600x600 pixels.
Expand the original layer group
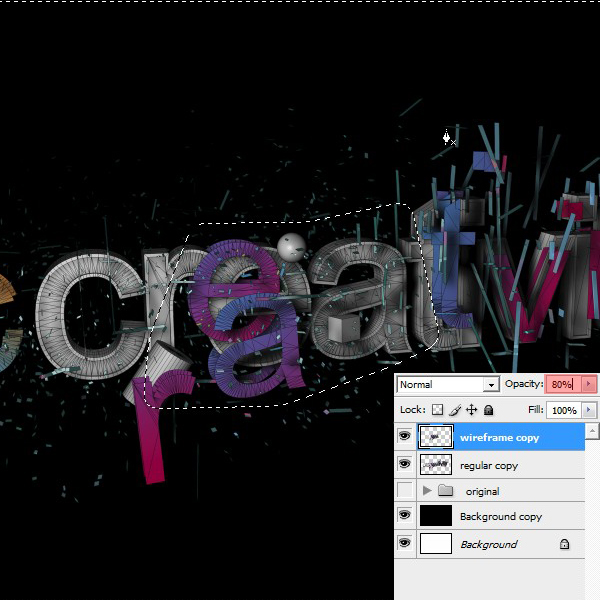(x=427, y=490)
